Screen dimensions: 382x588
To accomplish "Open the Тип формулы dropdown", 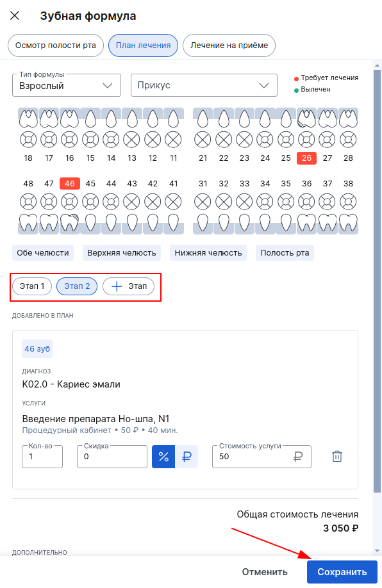I will (x=67, y=85).
